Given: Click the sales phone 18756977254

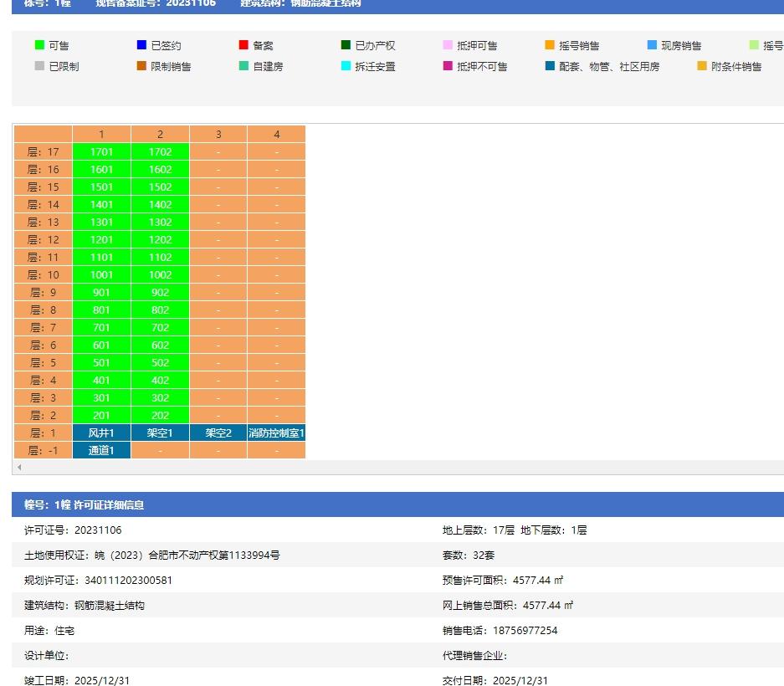Looking at the screenshot, I should click(525, 630).
